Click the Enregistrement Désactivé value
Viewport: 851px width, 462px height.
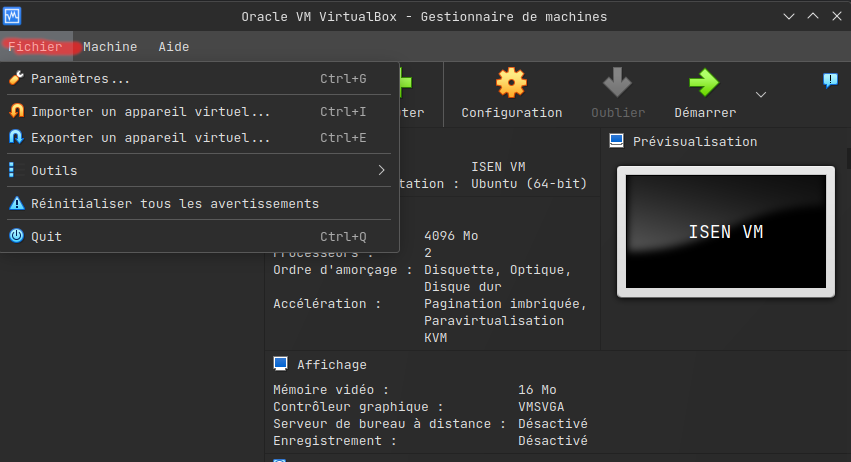click(552, 440)
